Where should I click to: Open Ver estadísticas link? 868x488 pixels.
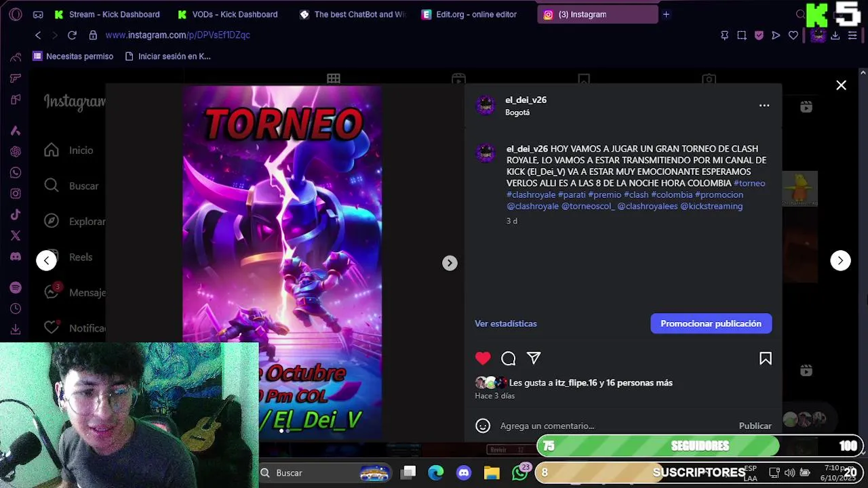point(506,323)
